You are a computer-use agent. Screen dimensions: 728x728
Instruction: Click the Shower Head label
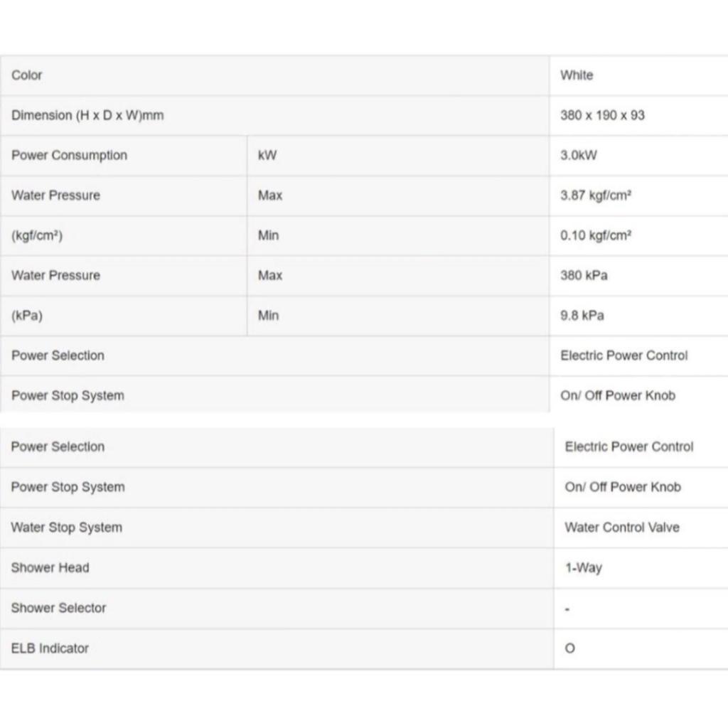coord(50,567)
